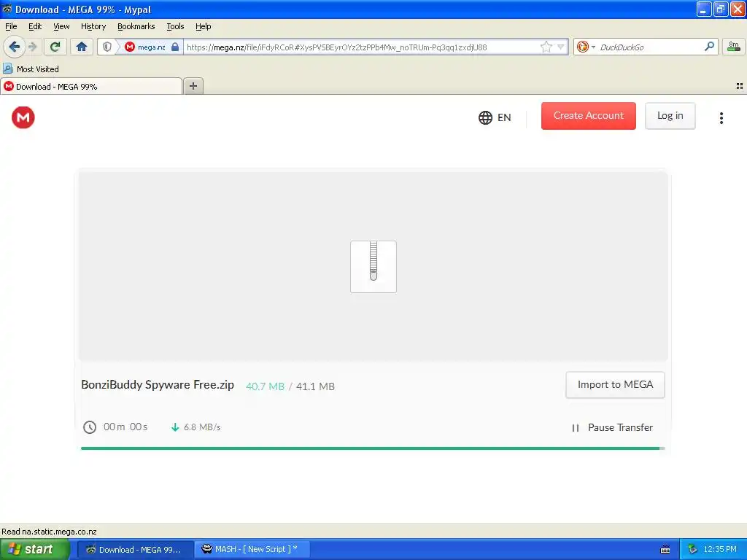The width and height of the screenshot is (747, 560).
Task: Open the View menu
Action: [x=61, y=26]
